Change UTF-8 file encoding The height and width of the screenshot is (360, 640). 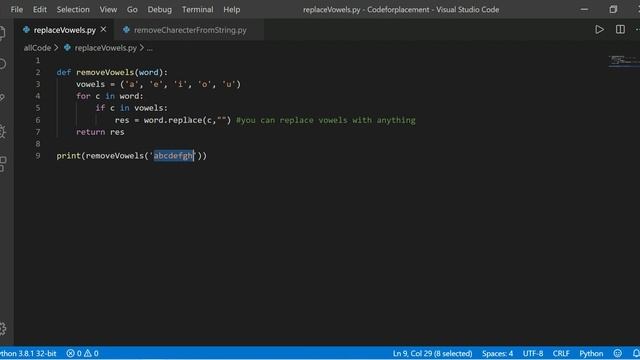tap(533, 353)
